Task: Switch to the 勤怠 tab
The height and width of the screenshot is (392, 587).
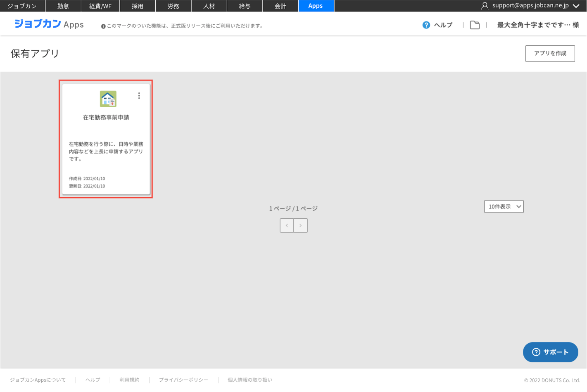Action: 63,6
